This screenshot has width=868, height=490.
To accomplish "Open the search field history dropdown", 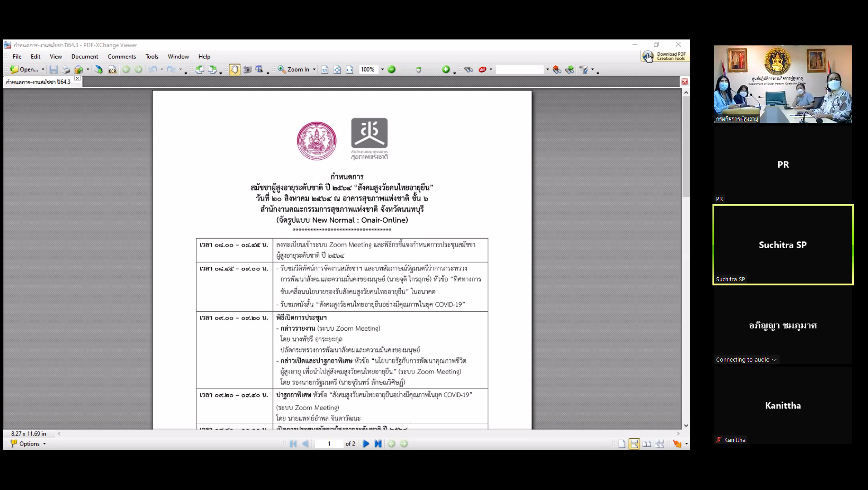I will pos(547,69).
